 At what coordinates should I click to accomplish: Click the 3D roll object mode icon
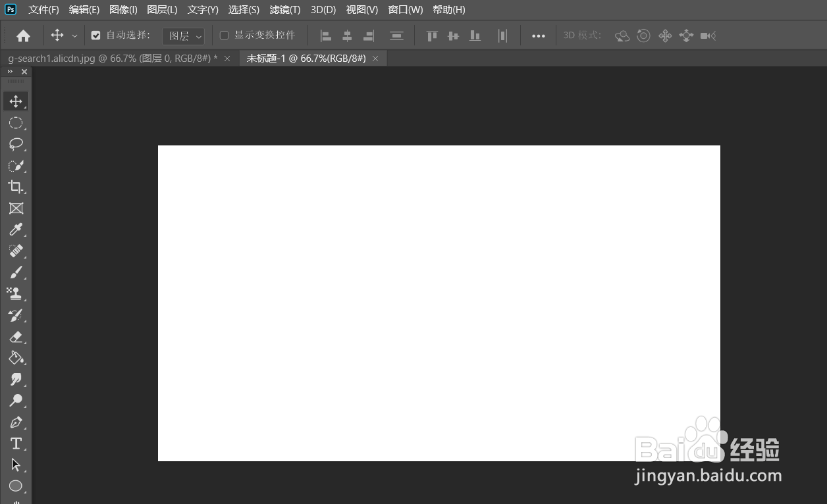point(644,36)
